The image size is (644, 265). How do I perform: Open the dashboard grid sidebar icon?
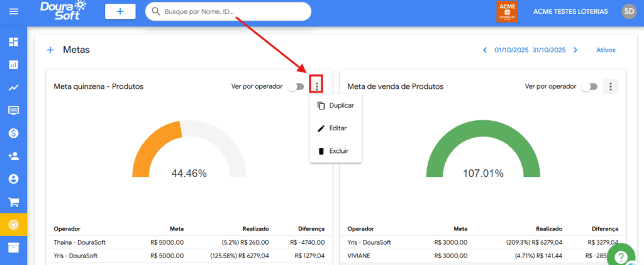13,42
